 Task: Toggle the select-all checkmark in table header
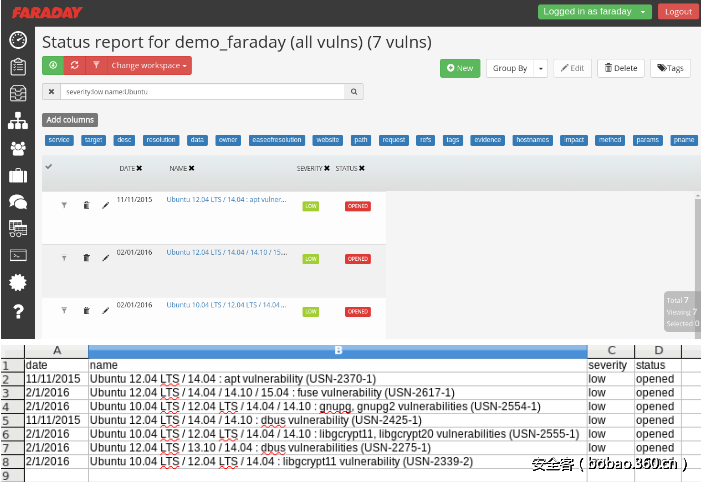click(49, 166)
